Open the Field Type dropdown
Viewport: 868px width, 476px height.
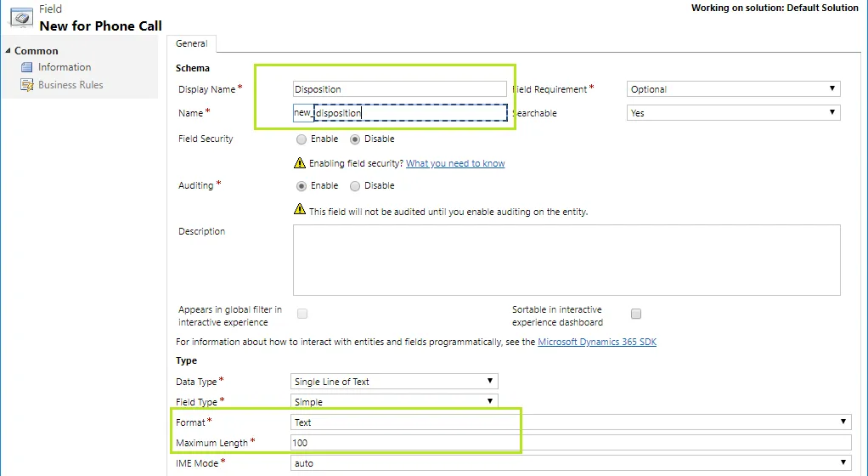394,401
